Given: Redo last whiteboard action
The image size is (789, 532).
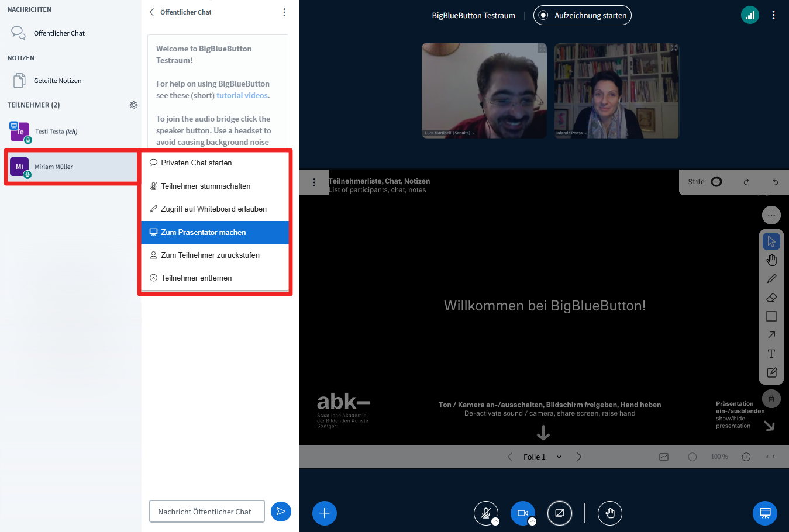Looking at the screenshot, I should (x=746, y=182).
